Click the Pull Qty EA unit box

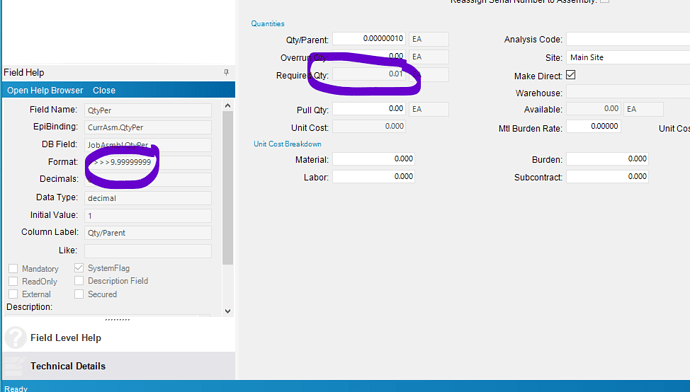[x=429, y=109]
